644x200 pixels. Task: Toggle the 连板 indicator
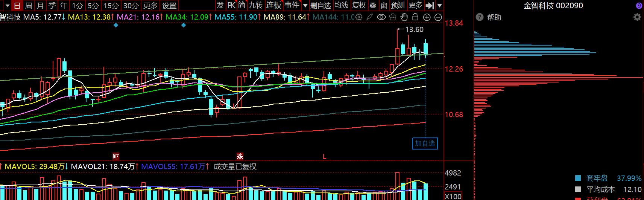coord(273,5)
